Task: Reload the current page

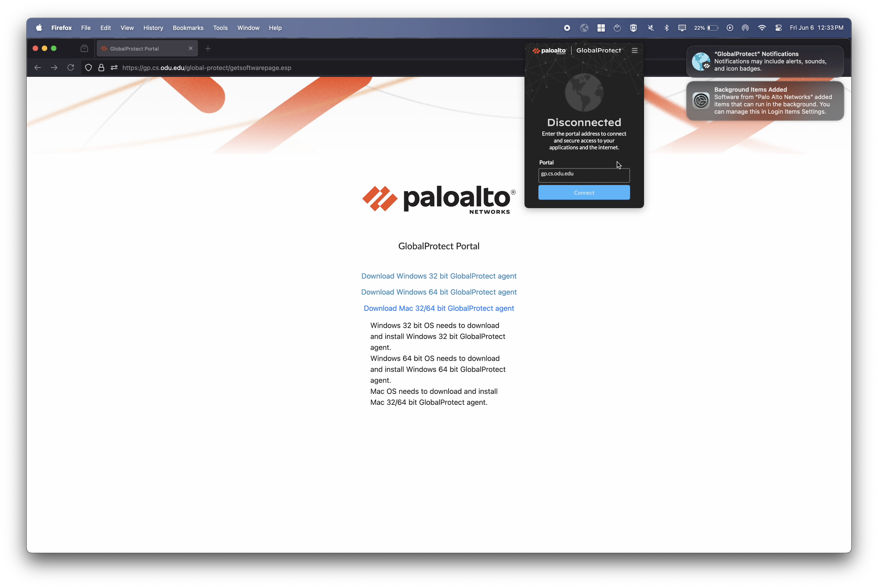Action: [x=71, y=67]
